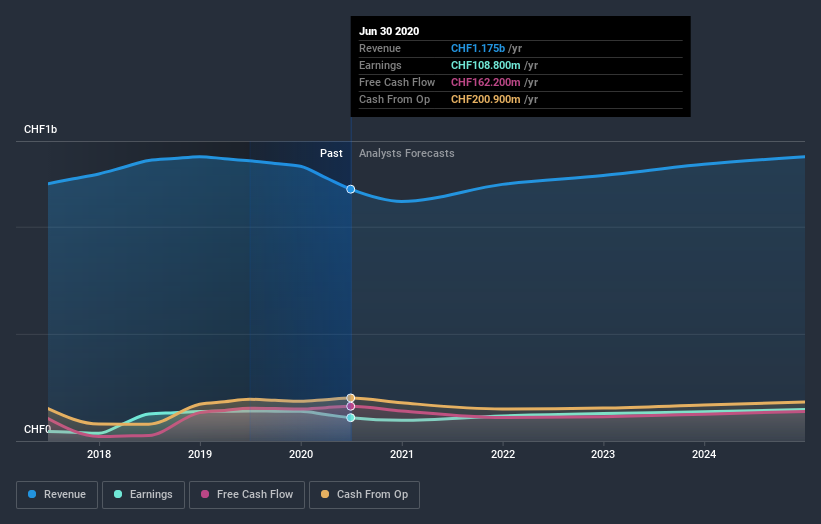Click the Revenue row label in tooltip

pyautogui.click(x=380, y=48)
